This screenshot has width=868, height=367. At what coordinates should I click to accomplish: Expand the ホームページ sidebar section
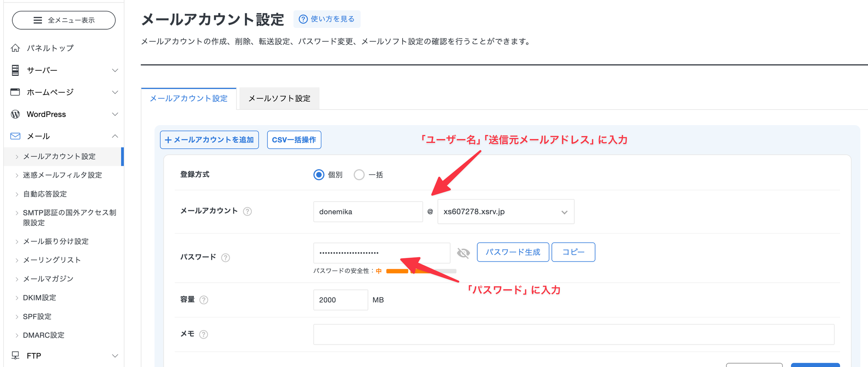(x=115, y=92)
